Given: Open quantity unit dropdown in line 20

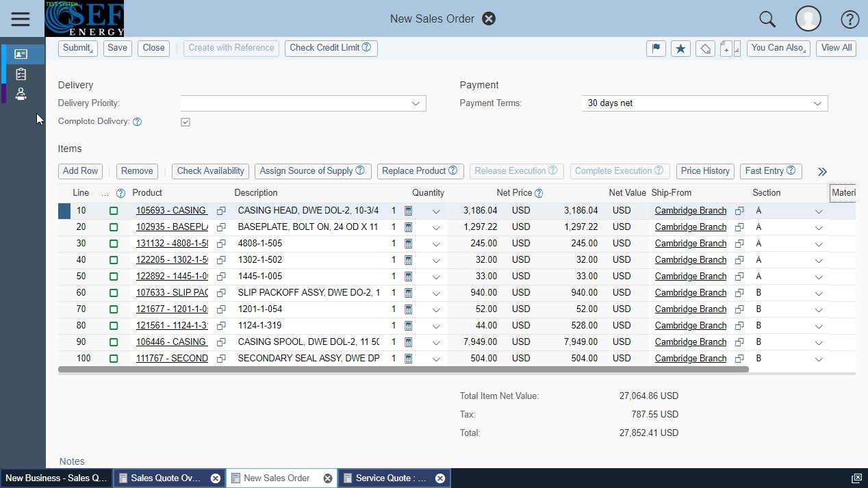Looking at the screenshot, I should (436, 228).
